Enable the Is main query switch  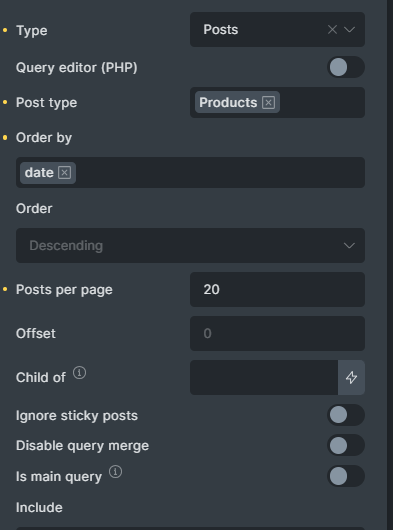coord(346,476)
